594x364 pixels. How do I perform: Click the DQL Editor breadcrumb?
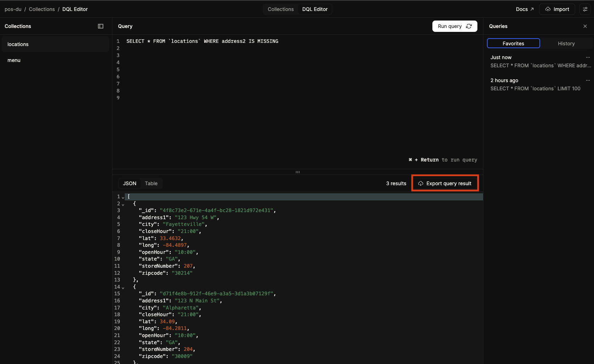coord(75,9)
